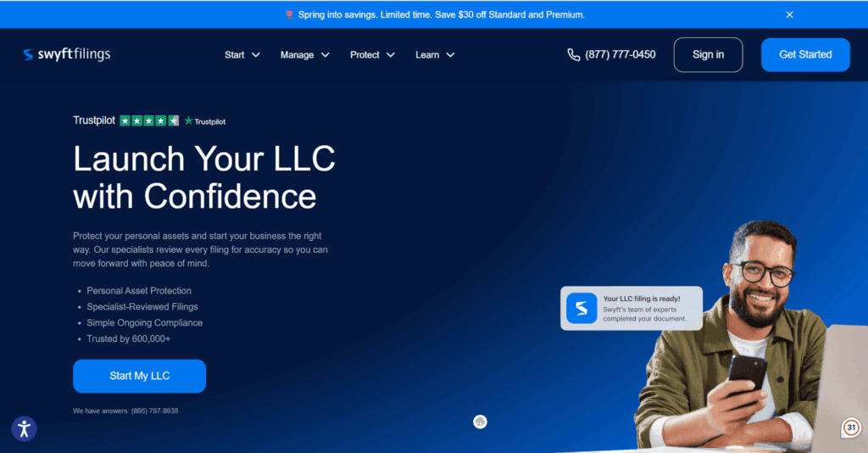Click the 'Simple Ongoing Compliance' bullet
Viewport: 868px width, 453px height.
coord(144,323)
